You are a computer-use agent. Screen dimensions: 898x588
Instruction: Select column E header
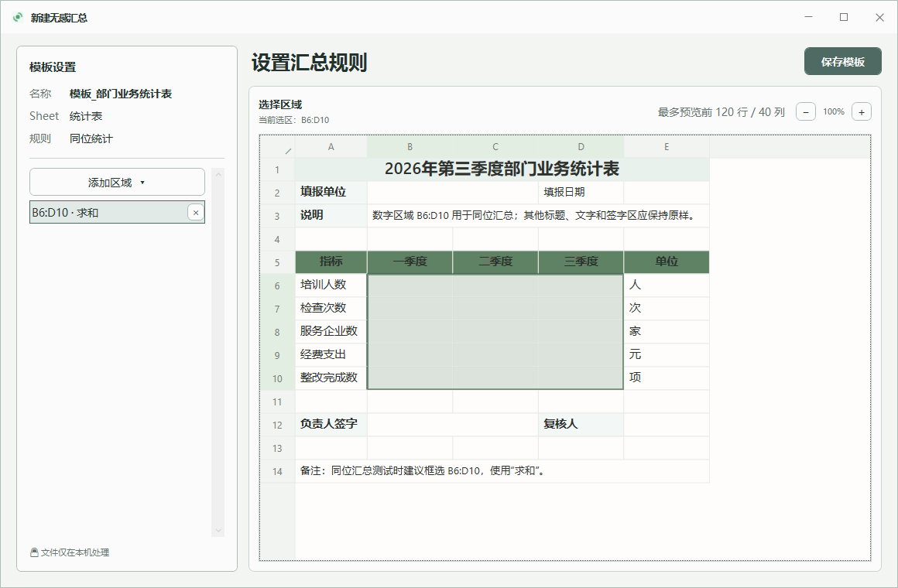[667, 147]
